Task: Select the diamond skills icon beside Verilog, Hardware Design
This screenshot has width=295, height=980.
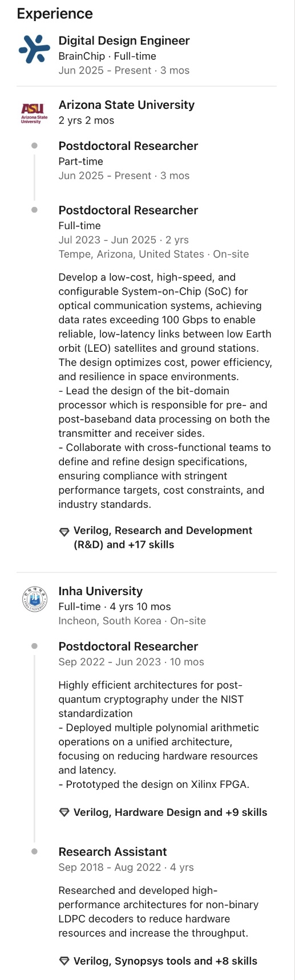Action: pyautogui.click(x=64, y=812)
